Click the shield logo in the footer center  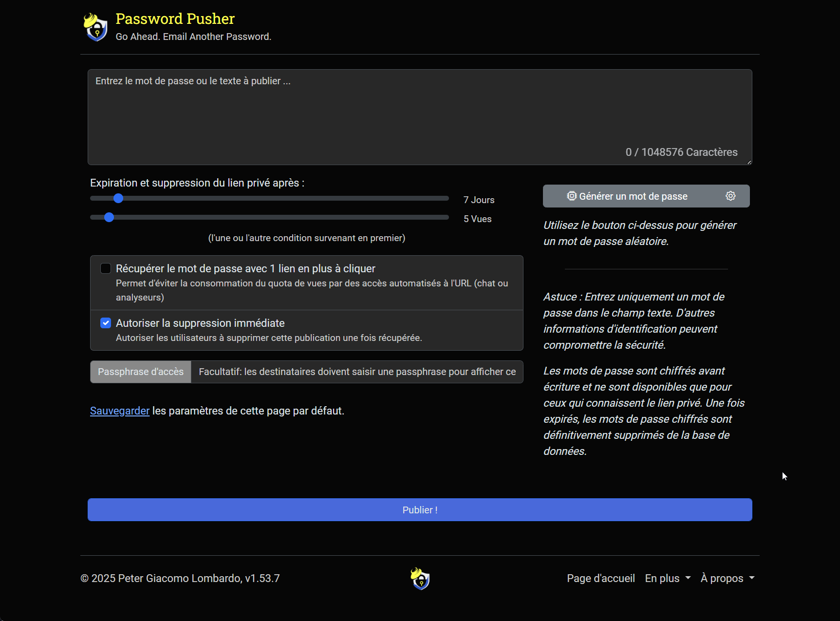tap(420, 578)
